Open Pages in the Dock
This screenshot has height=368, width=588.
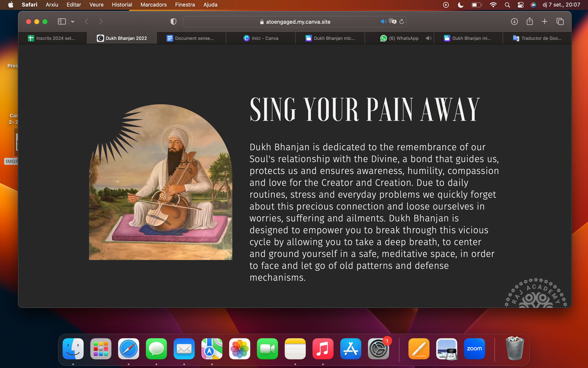point(419,349)
